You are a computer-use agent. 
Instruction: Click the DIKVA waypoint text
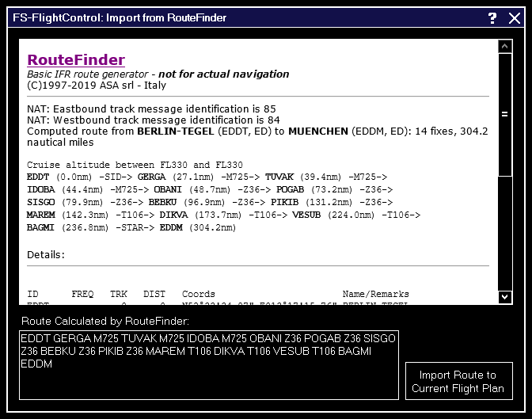click(x=173, y=215)
